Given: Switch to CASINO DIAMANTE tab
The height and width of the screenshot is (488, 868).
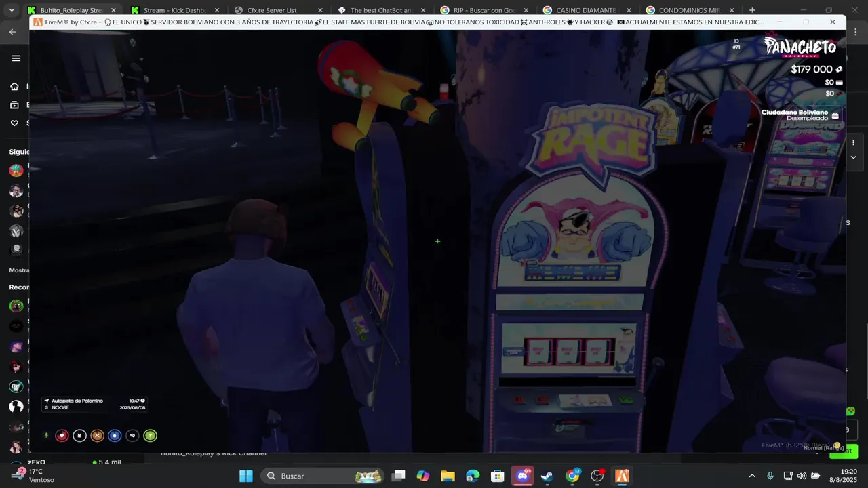Looking at the screenshot, I should (x=587, y=10).
